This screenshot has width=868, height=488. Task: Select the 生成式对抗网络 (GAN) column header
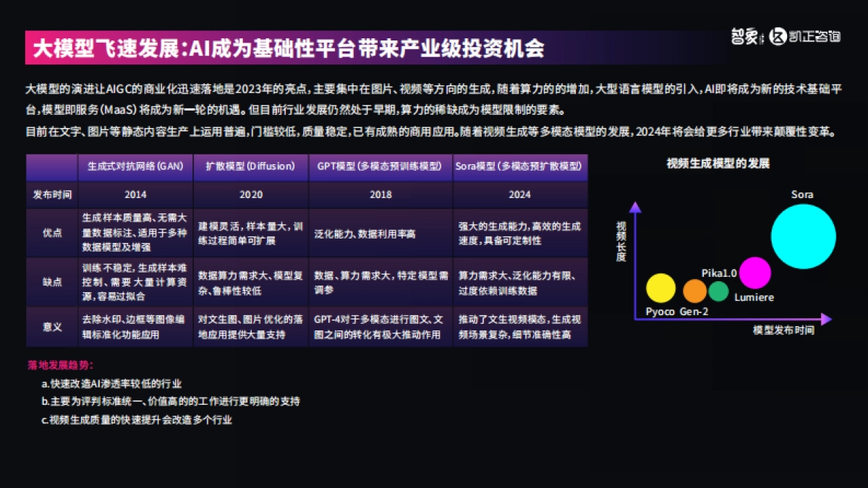pos(136,167)
